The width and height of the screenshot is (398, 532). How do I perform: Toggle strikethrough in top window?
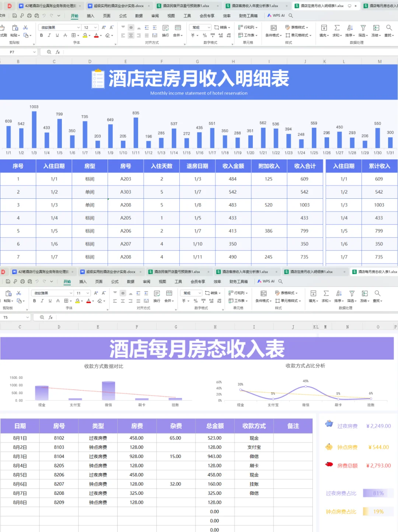point(65,35)
